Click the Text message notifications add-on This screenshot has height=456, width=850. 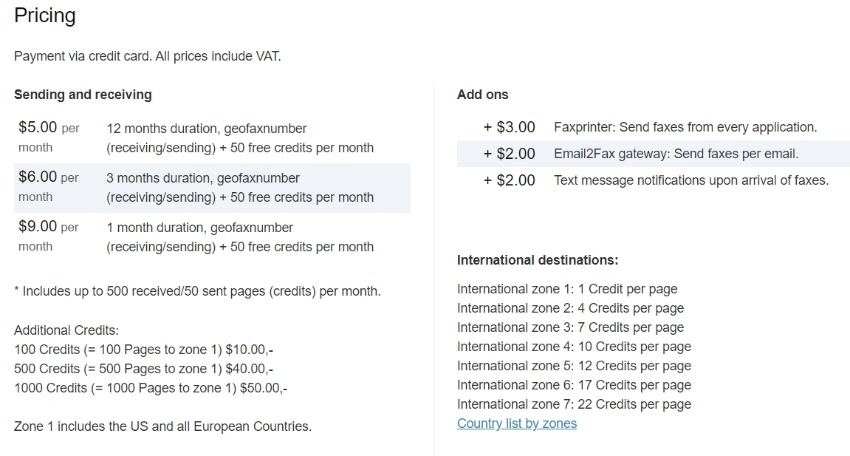[x=653, y=180]
